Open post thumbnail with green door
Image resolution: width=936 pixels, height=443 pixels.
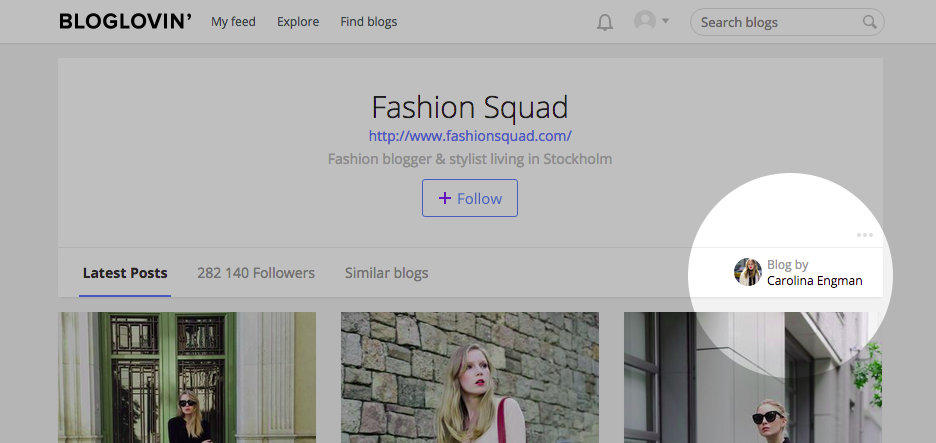point(187,377)
